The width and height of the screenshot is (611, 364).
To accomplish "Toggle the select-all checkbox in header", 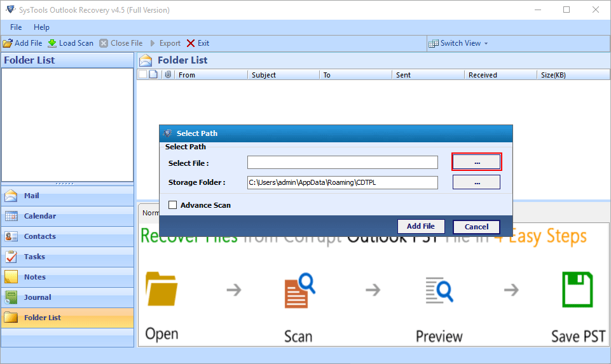I will click(142, 74).
